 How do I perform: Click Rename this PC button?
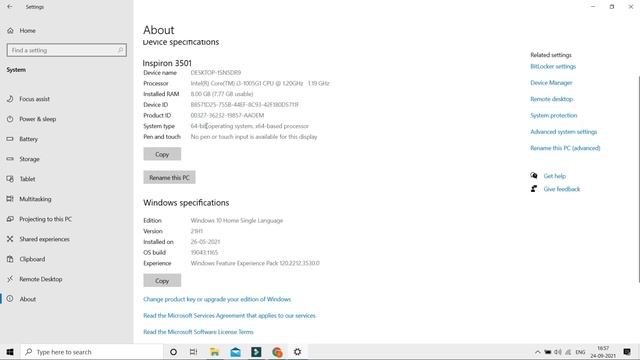[x=169, y=178]
